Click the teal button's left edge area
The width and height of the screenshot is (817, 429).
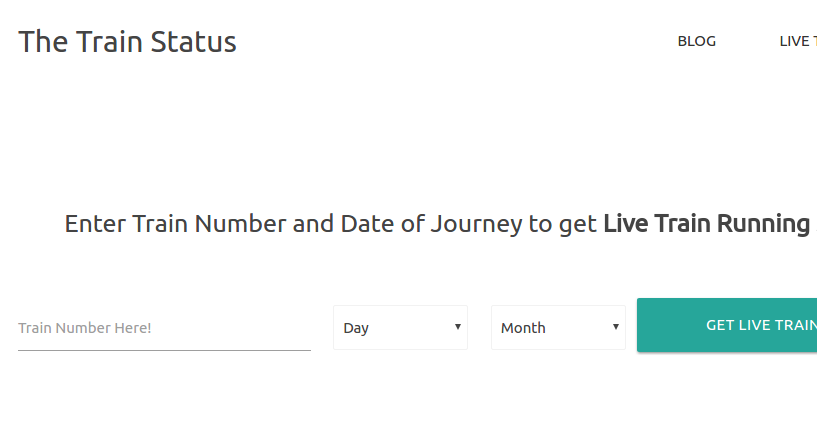click(649, 325)
